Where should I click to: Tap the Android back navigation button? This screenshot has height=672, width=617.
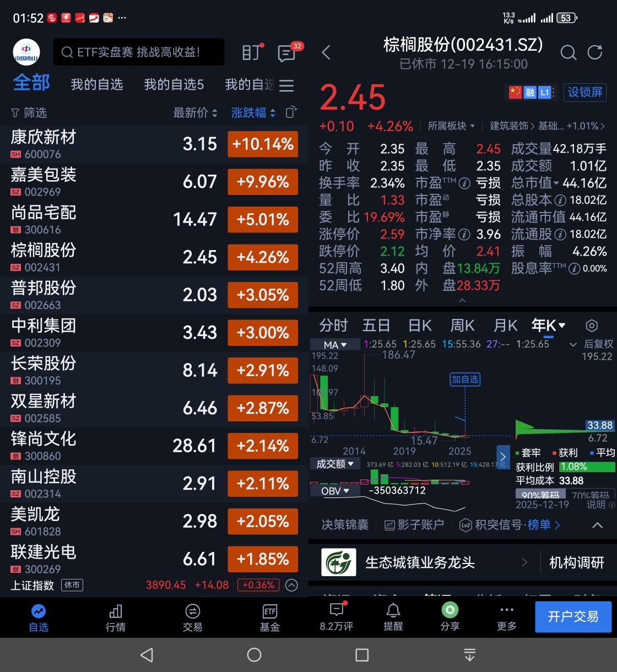(147, 655)
